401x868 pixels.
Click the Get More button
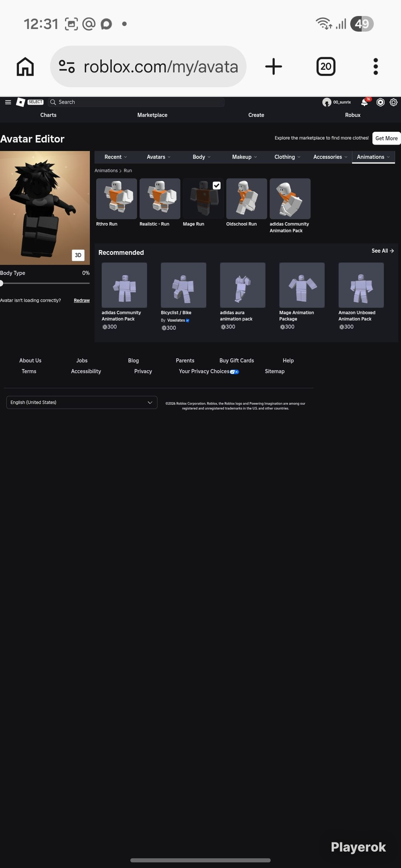tap(387, 138)
